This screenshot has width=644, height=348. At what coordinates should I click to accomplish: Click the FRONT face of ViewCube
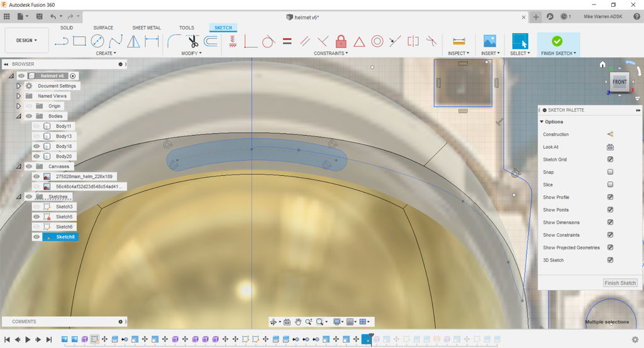click(x=619, y=82)
